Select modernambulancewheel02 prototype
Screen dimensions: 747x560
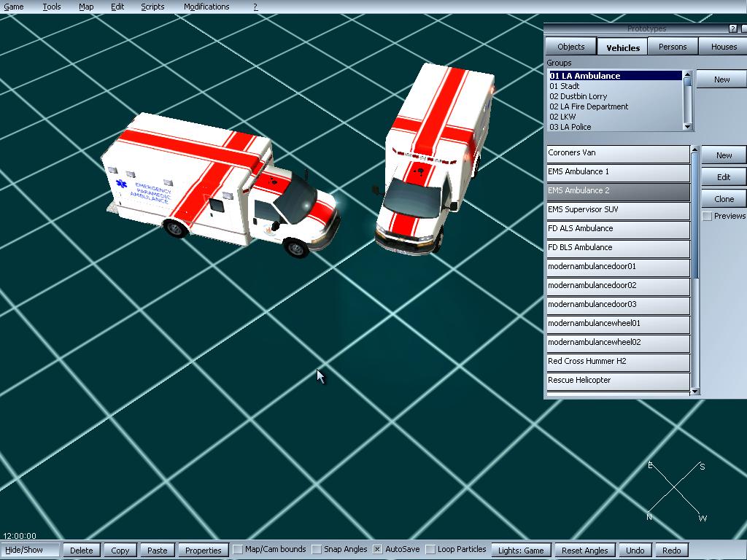click(618, 343)
